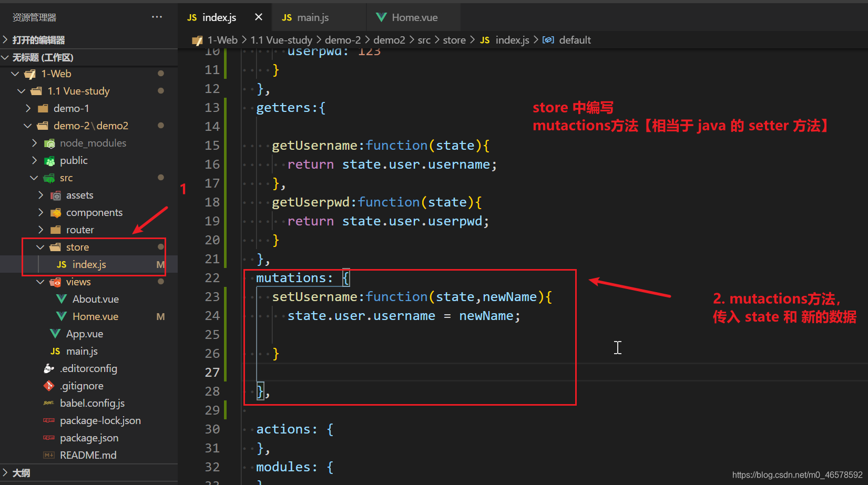
Task: Click line number 22 in the gutter
Action: coord(212,278)
